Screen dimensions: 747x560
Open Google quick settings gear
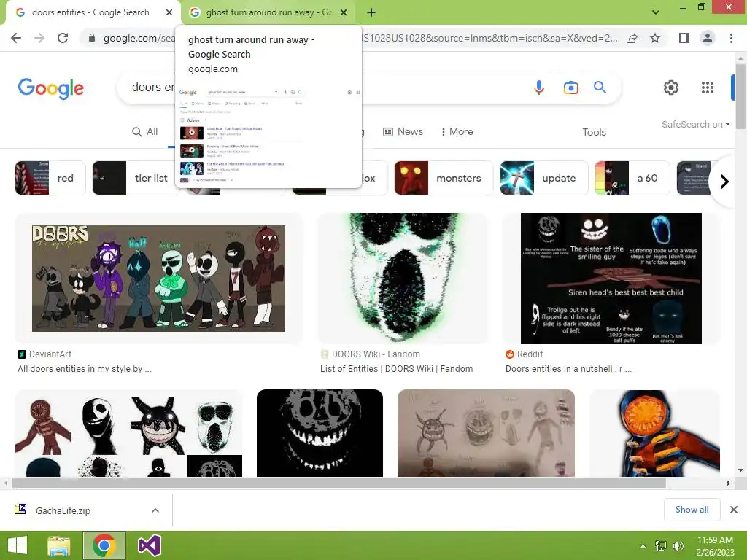[x=671, y=87]
